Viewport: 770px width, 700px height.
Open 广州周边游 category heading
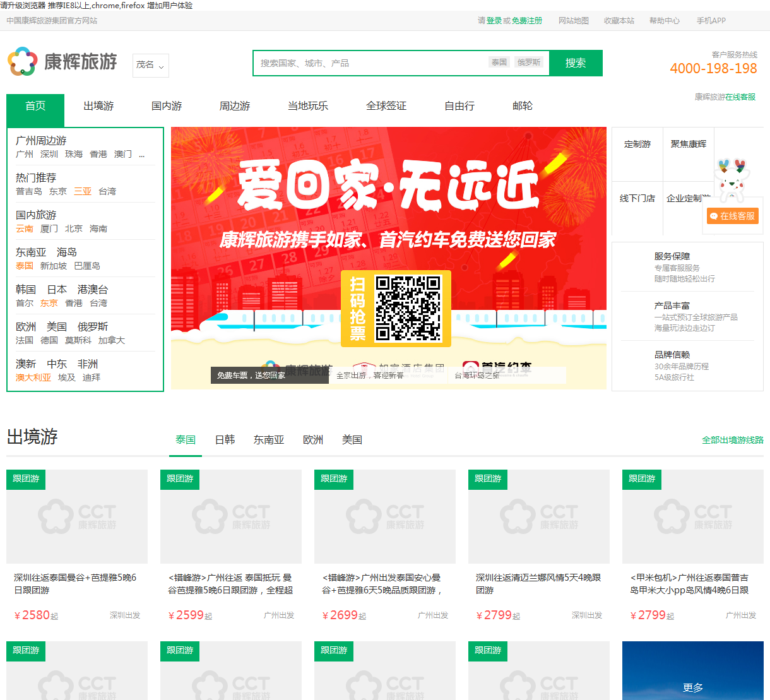click(x=41, y=141)
